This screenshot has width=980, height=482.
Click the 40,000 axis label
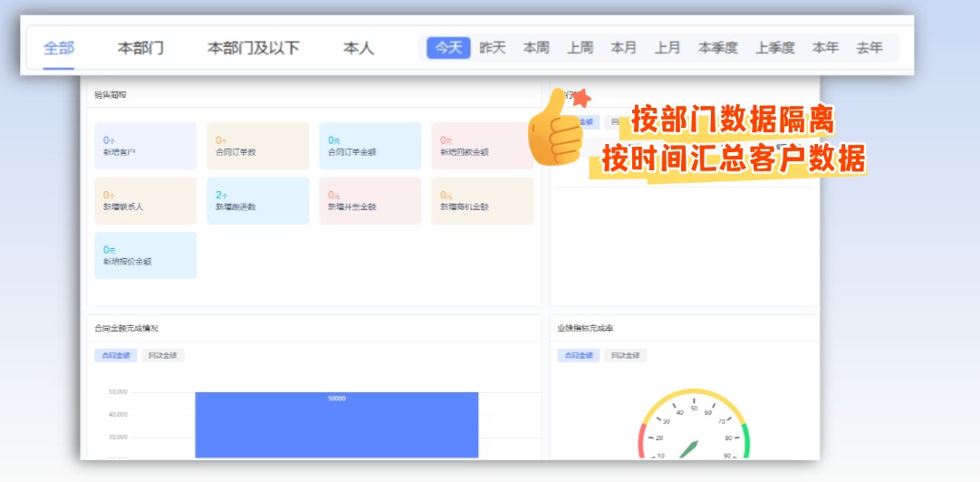[x=118, y=414]
